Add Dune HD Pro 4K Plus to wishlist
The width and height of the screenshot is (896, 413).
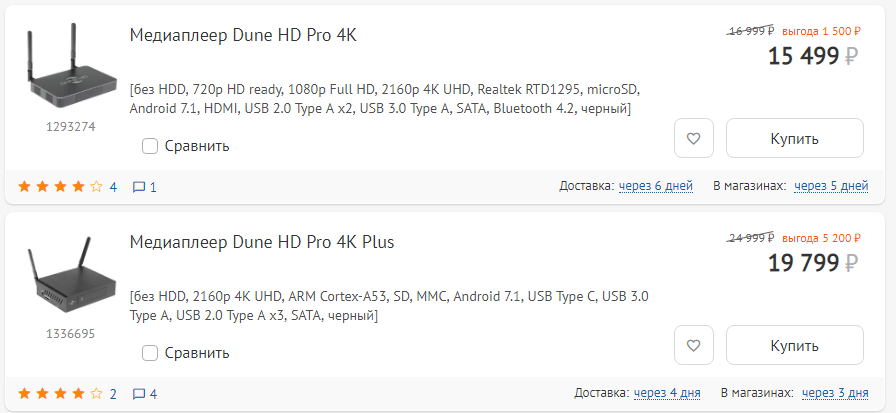694,346
